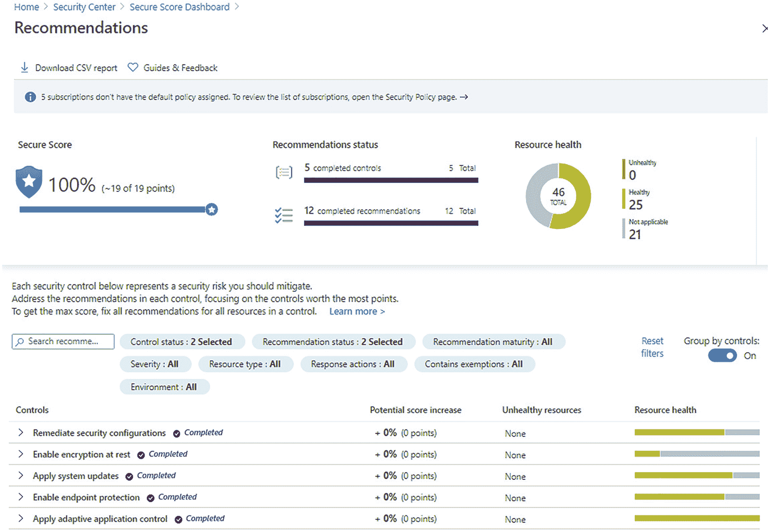
Task: Click the Completed check icon for Enable endpoint protection
Action: click(151, 498)
